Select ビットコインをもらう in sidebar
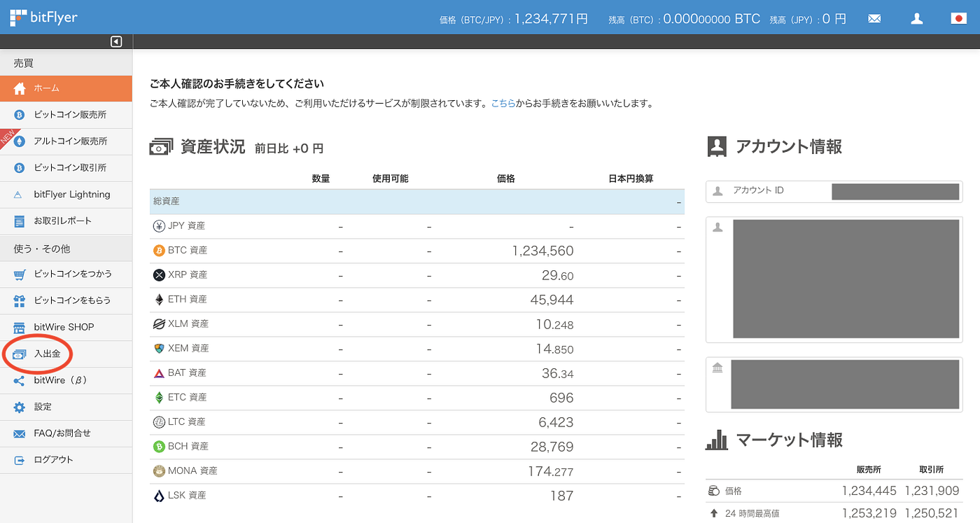Image resolution: width=980 pixels, height=523 pixels. [x=66, y=300]
